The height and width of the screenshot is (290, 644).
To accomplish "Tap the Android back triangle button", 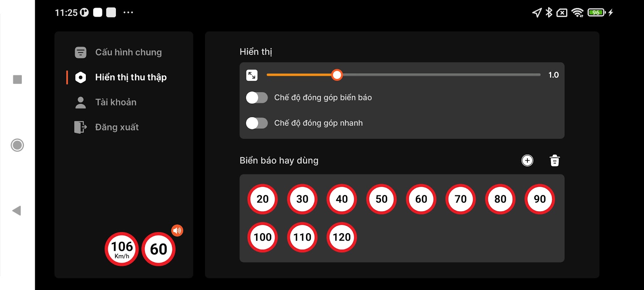I will [17, 211].
